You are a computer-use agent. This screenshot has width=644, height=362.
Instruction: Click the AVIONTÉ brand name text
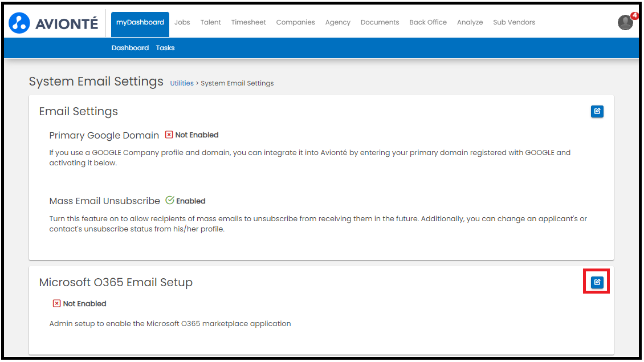coord(67,23)
